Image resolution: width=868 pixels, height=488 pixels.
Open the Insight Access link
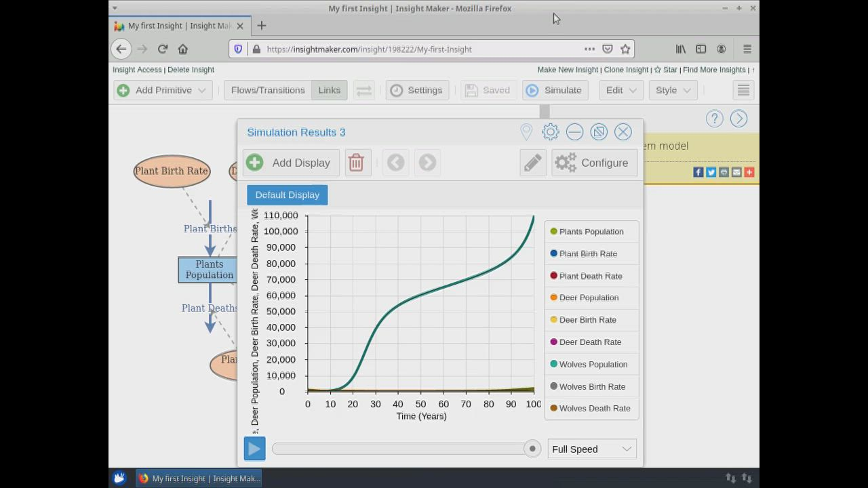137,70
